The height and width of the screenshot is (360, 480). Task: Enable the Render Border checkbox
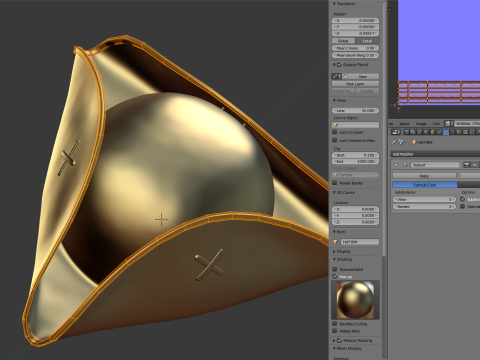click(x=335, y=183)
